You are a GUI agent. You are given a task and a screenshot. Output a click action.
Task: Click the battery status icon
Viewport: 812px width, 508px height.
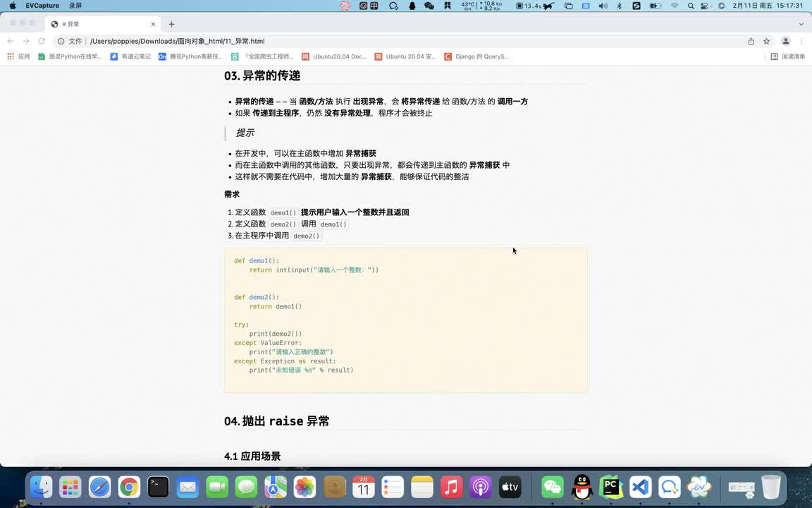(655, 6)
